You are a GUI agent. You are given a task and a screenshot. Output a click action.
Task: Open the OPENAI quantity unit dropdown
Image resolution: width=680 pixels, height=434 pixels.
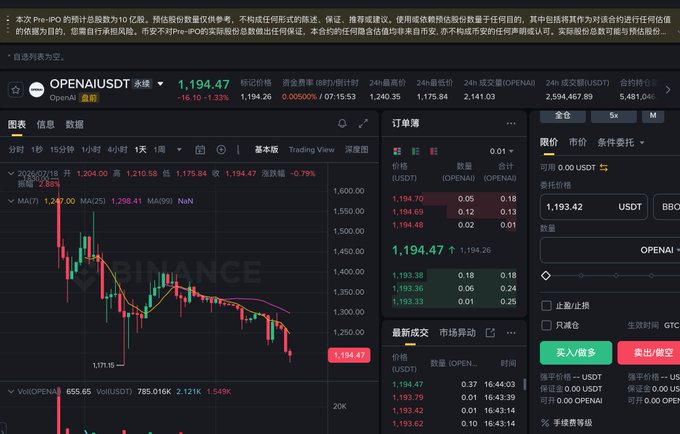pyautogui.click(x=660, y=250)
